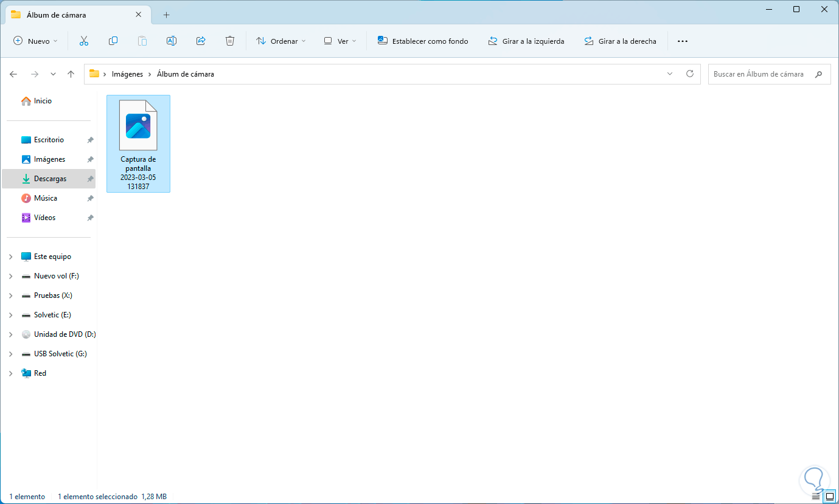Viewport: 839px width, 504px height.
Task: Open the Nuevo dropdown menu
Action: 35,41
